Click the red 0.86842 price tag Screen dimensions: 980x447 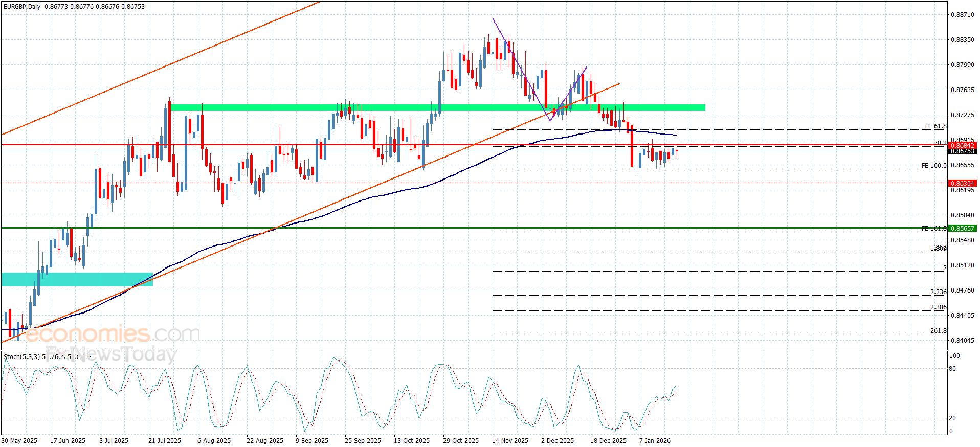tap(962, 146)
